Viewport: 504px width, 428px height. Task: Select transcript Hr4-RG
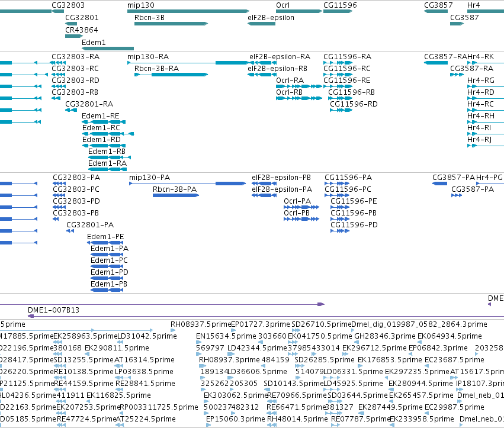486,86
